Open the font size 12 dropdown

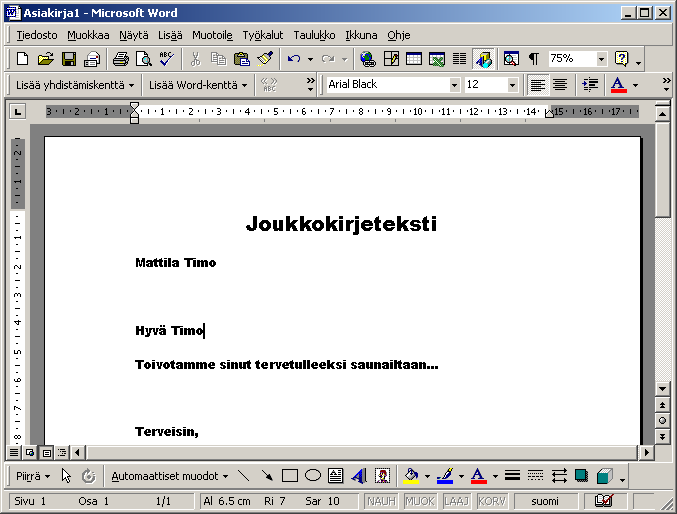coord(512,85)
